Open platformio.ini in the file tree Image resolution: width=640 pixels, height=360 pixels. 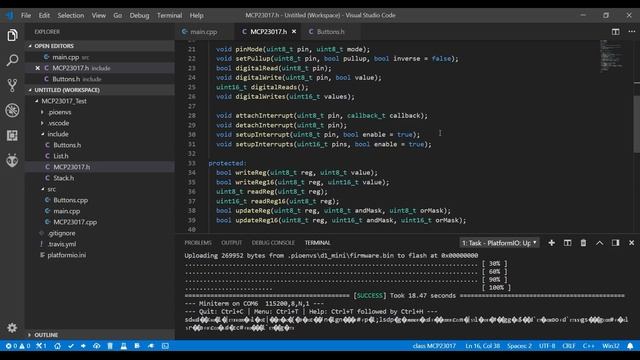pyautogui.click(x=100, y=255)
